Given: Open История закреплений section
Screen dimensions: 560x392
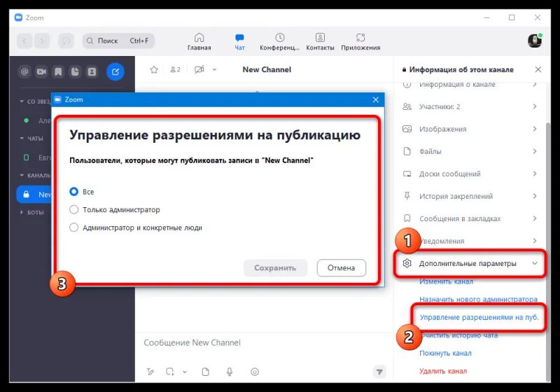Looking at the screenshot, I should point(470,196).
